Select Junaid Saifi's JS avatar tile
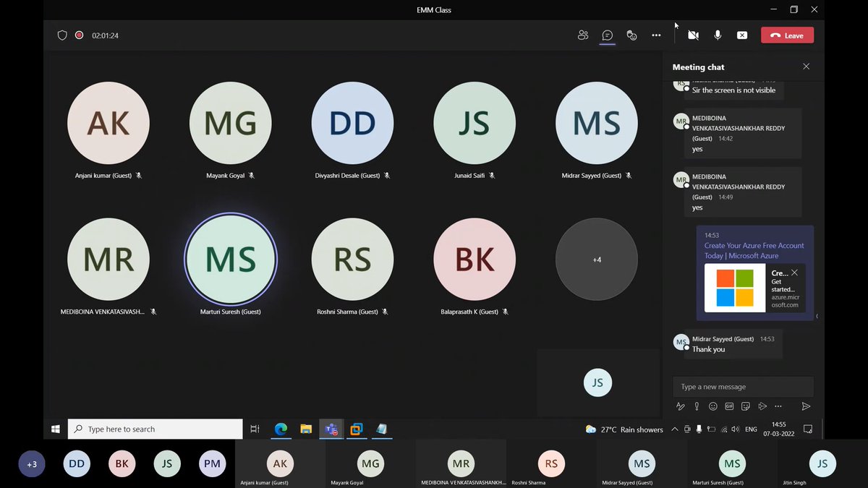Image resolution: width=868 pixels, height=488 pixels. click(x=475, y=123)
